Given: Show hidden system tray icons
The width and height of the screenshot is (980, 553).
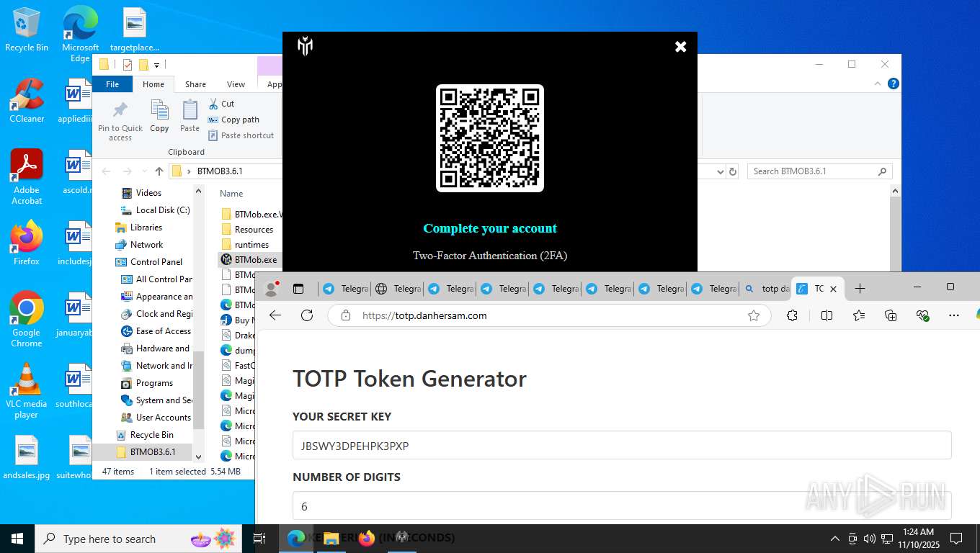Looking at the screenshot, I should point(835,538).
